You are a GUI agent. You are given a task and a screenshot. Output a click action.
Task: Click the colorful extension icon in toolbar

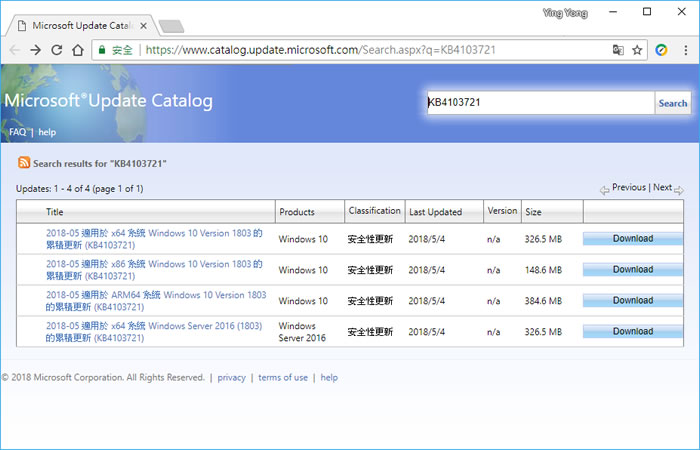point(661,50)
